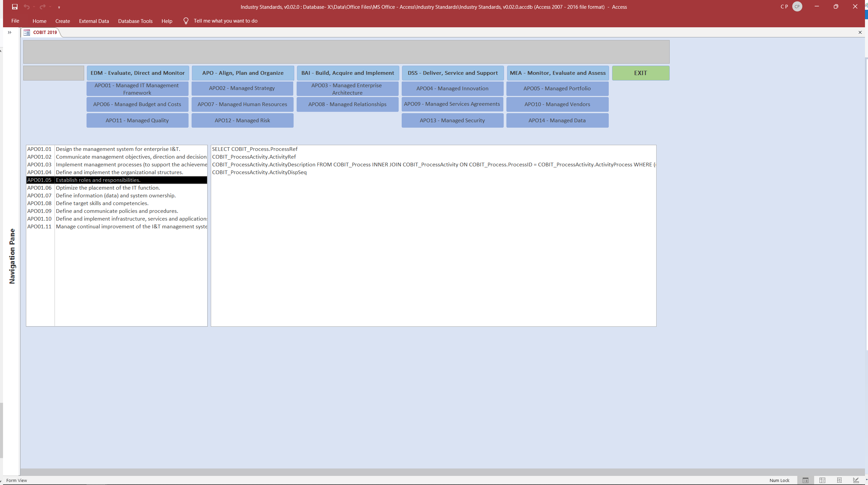This screenshot has width=868, height=485.
Task: Open the Navigation Pane vertical bar
Action: 12,256
